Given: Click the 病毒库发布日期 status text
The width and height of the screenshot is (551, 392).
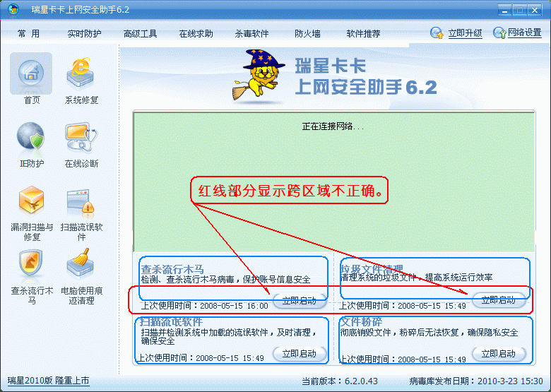Looking at the screenshot, I should pos(476,381).
